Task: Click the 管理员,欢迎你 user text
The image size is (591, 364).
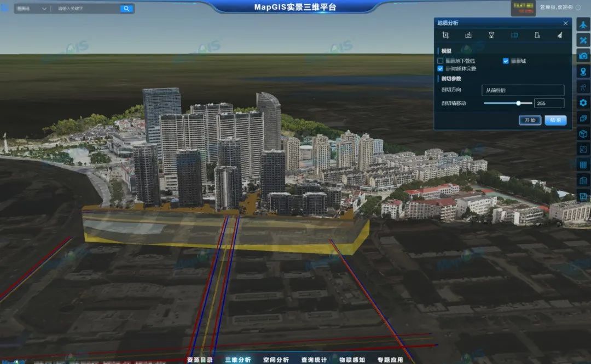Action: (x=557, y=7)
